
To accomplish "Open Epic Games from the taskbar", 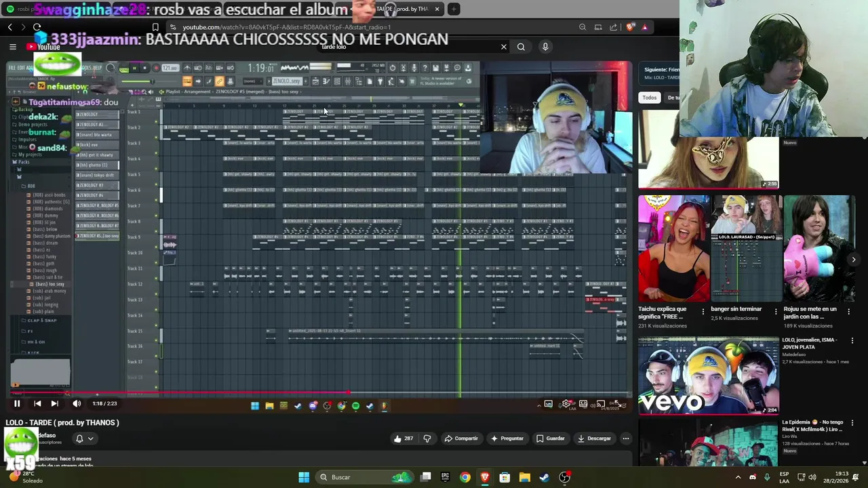I will (445, 477).
